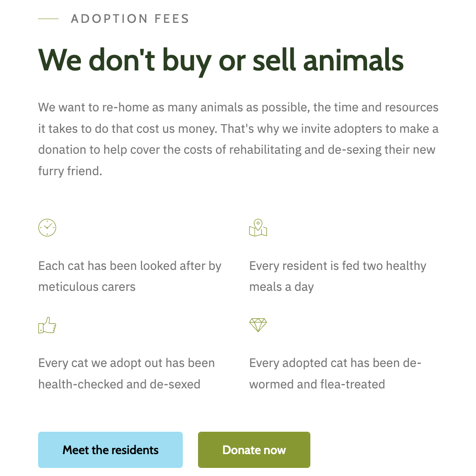Viewport: 476px width, 476px height.
Task: Click the 'We don't buy or sell animals' heading
Action: [221, 60]
